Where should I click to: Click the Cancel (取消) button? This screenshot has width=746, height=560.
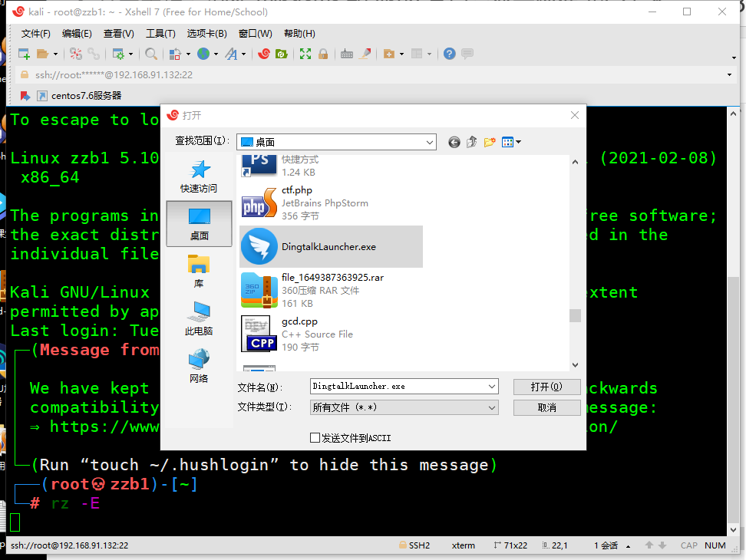pyautogui.click(x=546, y=408)
